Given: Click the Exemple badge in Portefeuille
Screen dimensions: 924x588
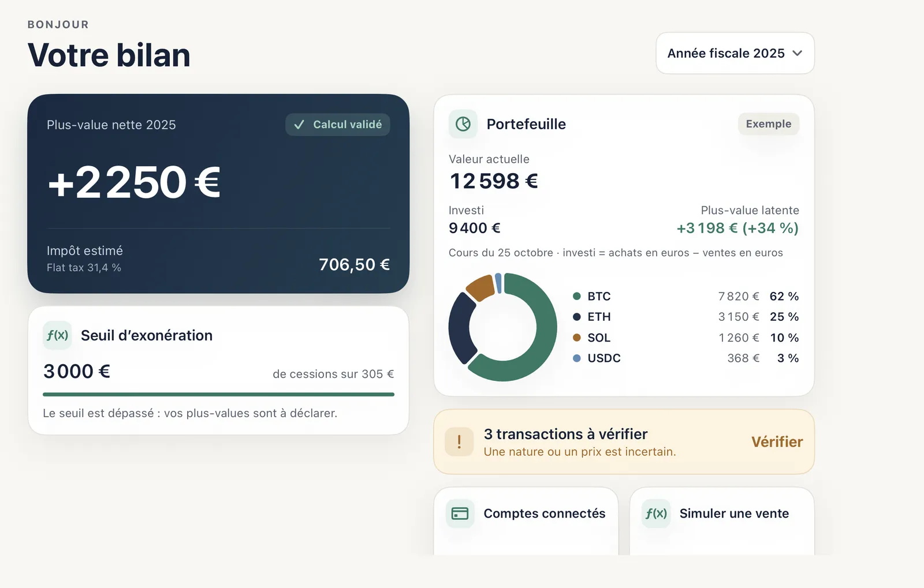Looking at the screenshot, I should (769, 124).
